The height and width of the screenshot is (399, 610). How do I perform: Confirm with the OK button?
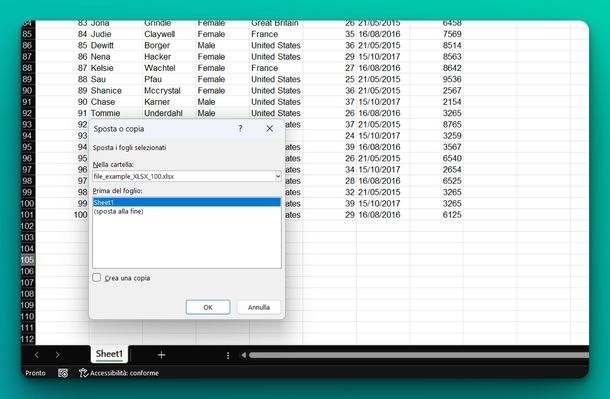pos(208,307)
